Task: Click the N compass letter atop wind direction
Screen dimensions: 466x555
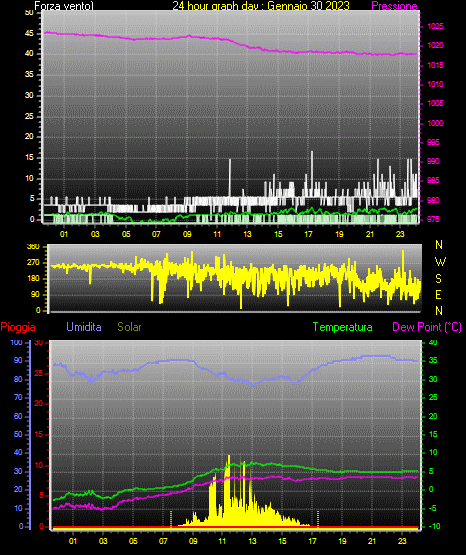Action: point(439,245)
